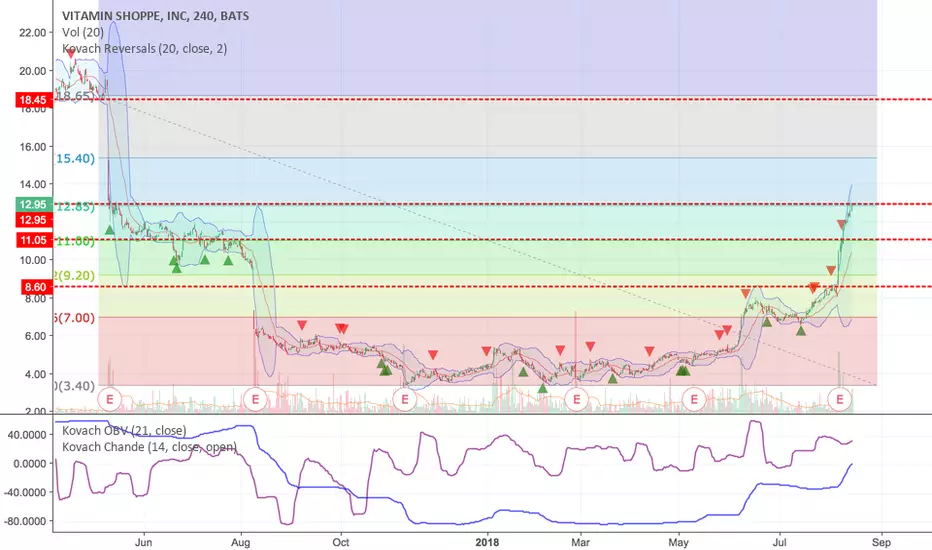Select the 9.20 Fibonacci level label

coord(75,275)
